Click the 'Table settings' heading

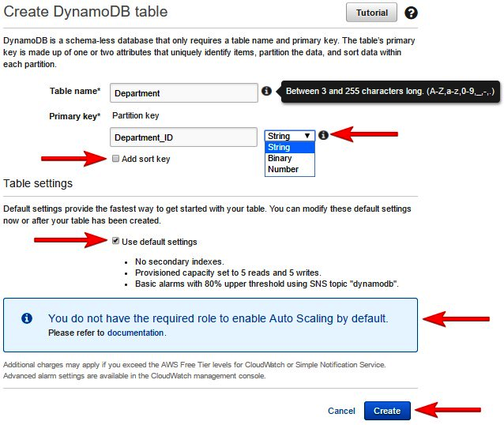click(x=38, y=183)
